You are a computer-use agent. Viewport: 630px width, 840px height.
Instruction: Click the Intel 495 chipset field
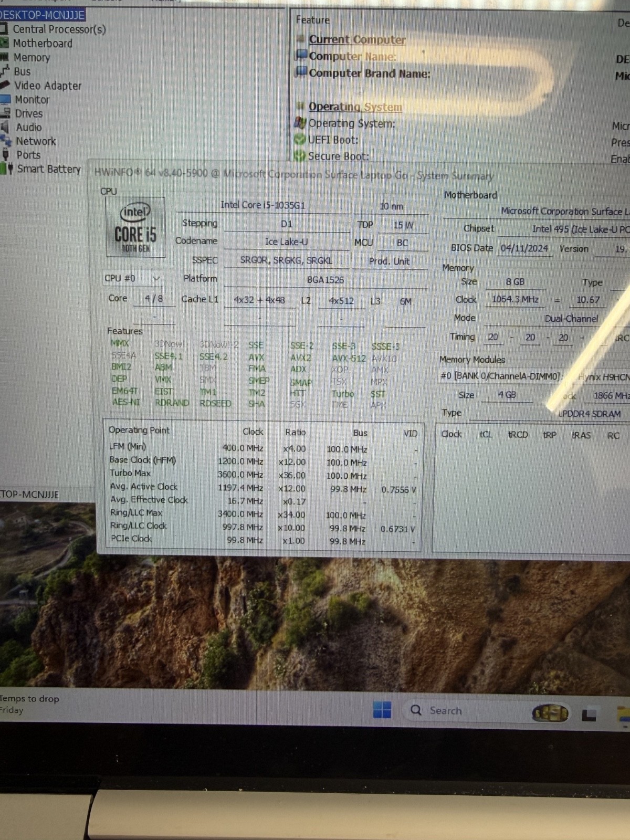pos(564,229)
